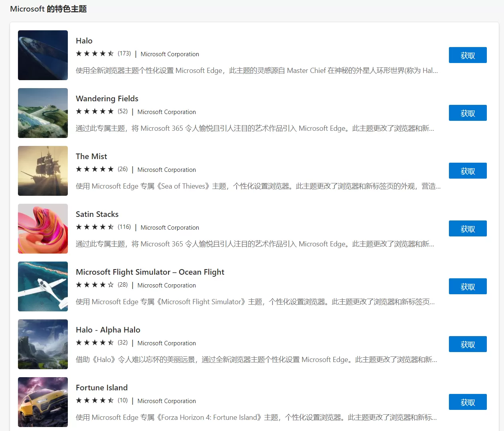Click Fortune Island Forza Horizon 4 description
The image size is (504, 431).
point(256,417)
